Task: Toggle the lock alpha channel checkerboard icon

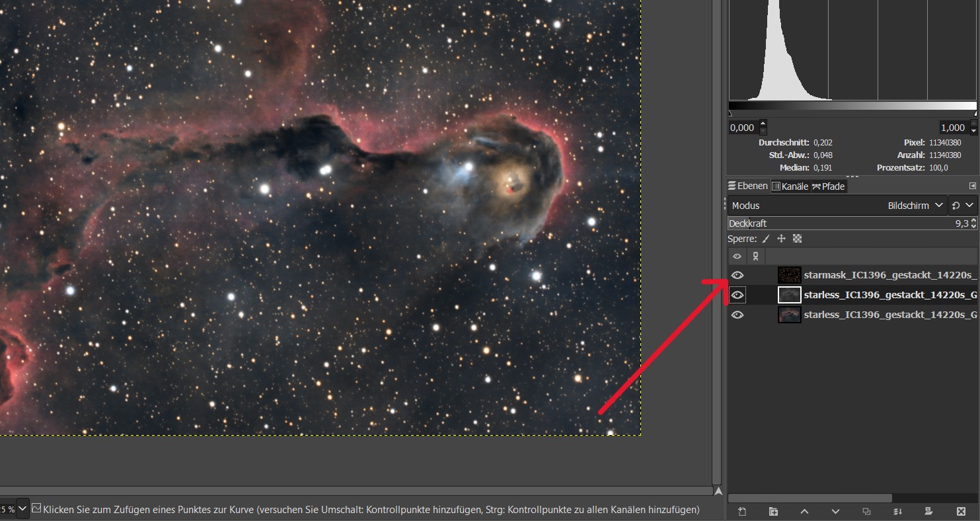Action: point(798,239)
